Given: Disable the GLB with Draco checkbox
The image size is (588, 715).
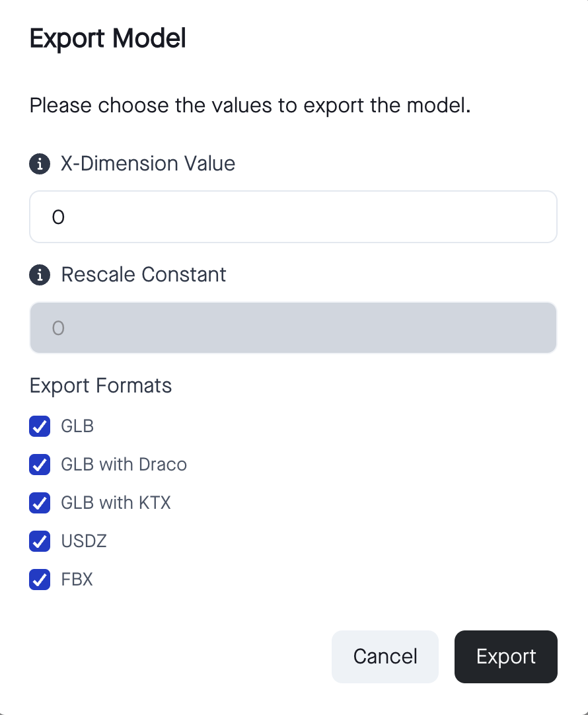Looking at the screenshot, I should [x=40, y=465].
